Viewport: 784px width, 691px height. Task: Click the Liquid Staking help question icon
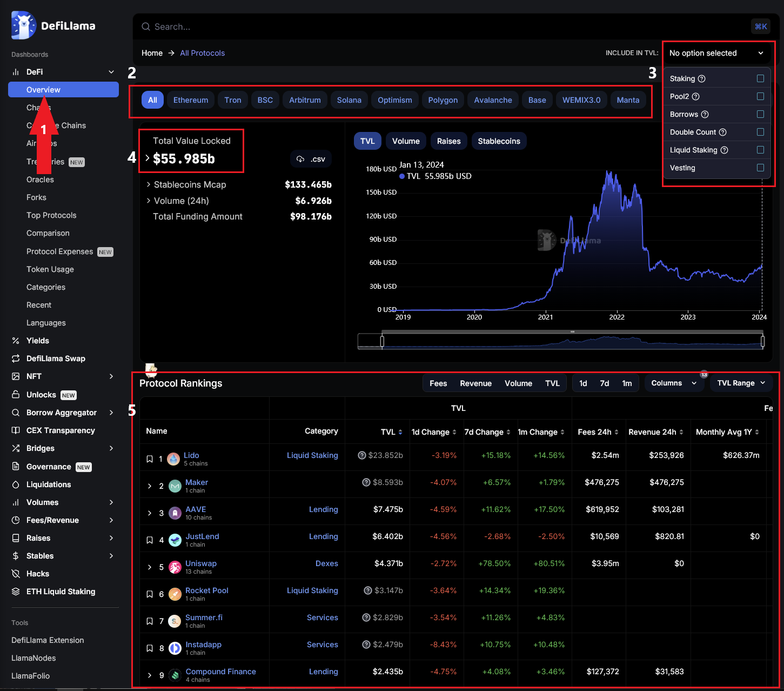(x=725, y=150)
